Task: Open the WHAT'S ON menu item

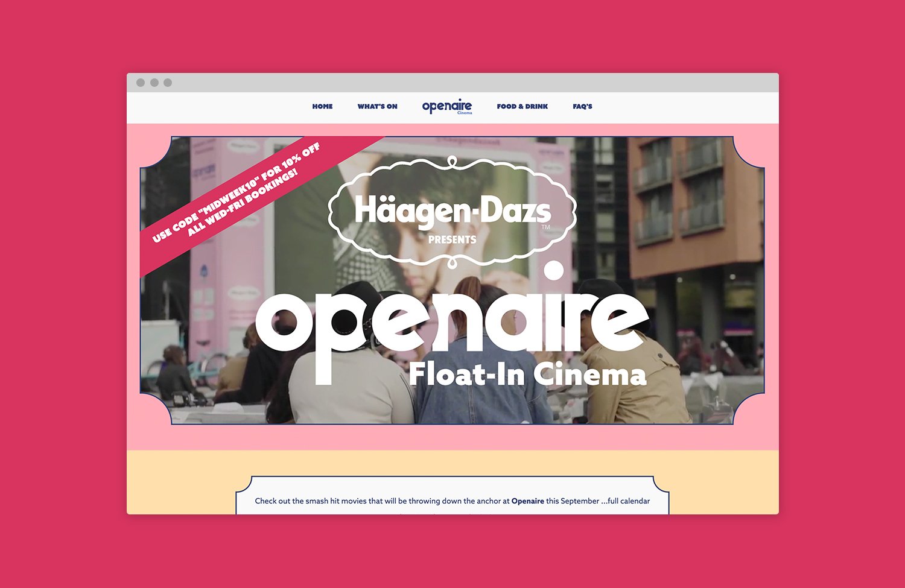Action: (377, 106)
